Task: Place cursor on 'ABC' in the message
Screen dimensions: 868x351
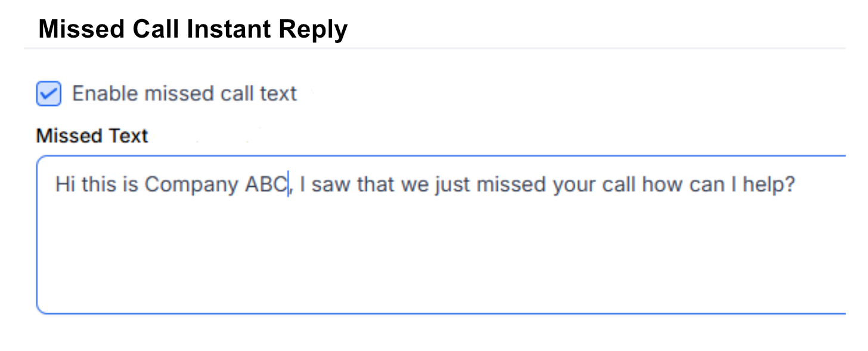Action: [266, 184]
